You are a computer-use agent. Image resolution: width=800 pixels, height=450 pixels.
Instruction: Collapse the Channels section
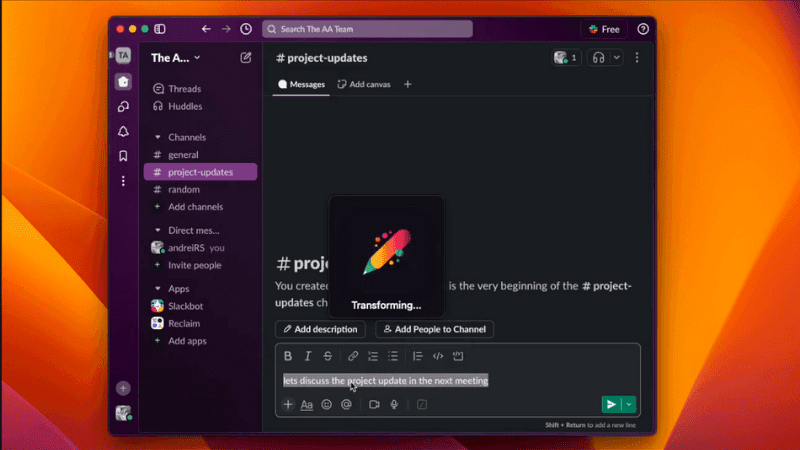[158, 137]
